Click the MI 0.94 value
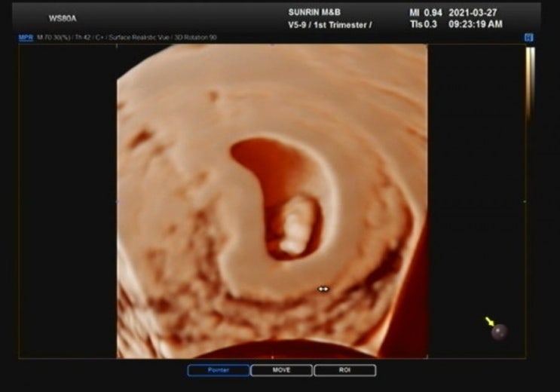This screenshot has height=392, width=560. coord(426,13)
